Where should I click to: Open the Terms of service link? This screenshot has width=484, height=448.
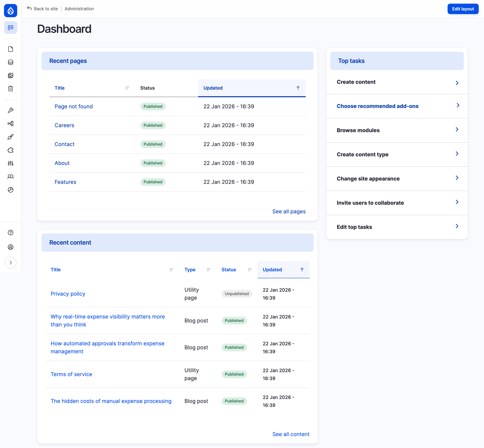click(x=71, y=374)
